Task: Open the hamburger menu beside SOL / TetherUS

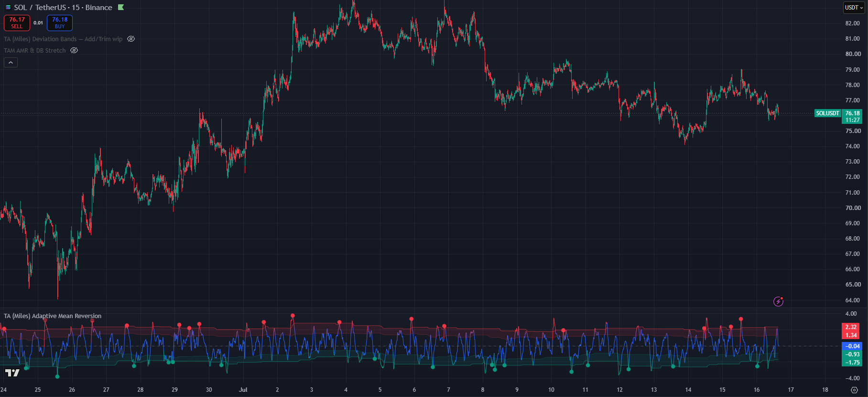Action: [x=8, y=8]
